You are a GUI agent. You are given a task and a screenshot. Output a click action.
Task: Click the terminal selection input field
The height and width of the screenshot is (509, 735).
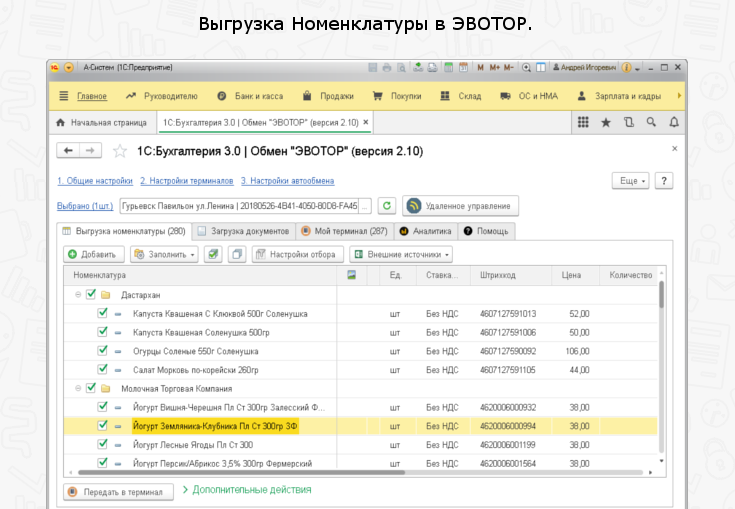[238, 206]
